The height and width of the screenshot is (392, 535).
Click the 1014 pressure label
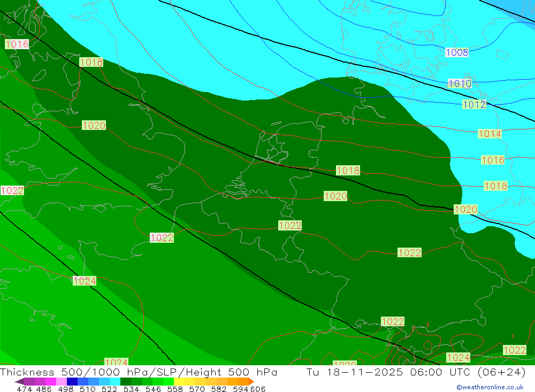pos(490,134)
